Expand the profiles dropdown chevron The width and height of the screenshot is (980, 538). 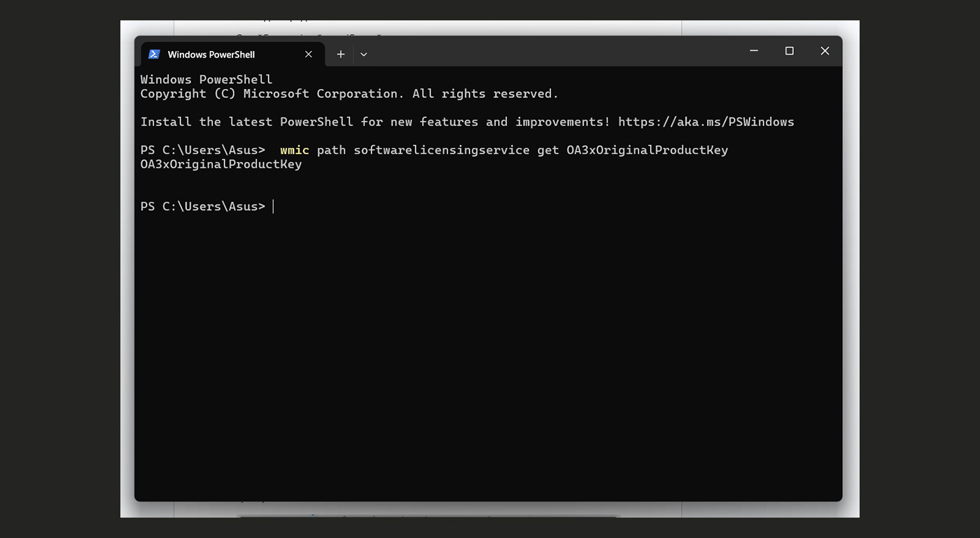tap(363, 55)
